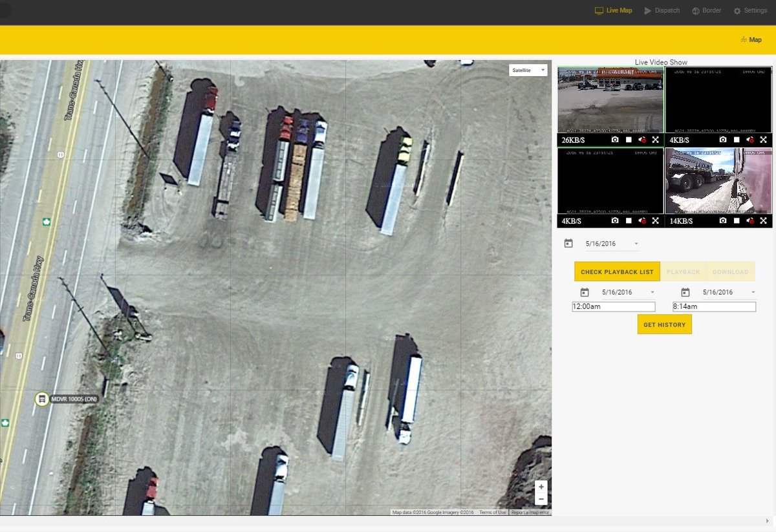The image size is (776, 532).
Task: Click the Playback button
Action: (x=683, y=271)
